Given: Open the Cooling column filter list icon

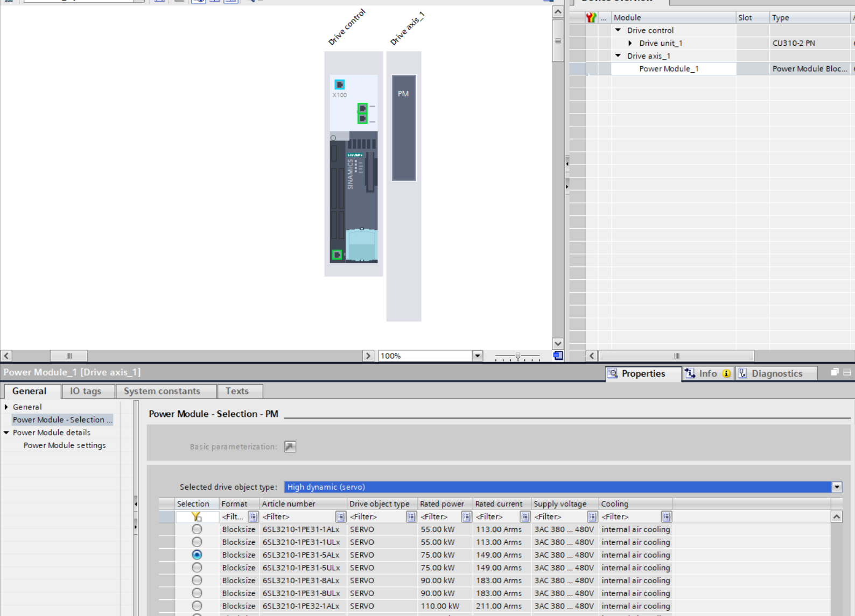Looking at the screenshot, I should pos(666,517).
